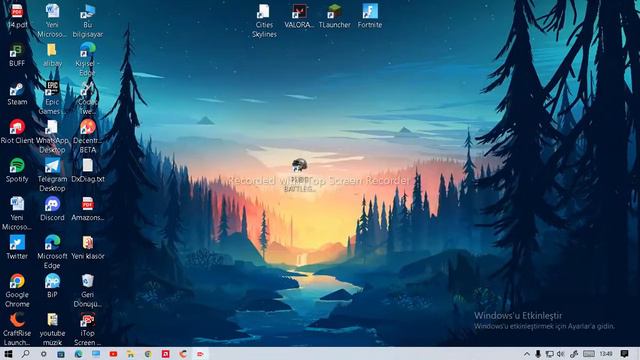Open the Amazons... PDF file
The width and height of the screenshot is (640, 360).
coord(87,209)
